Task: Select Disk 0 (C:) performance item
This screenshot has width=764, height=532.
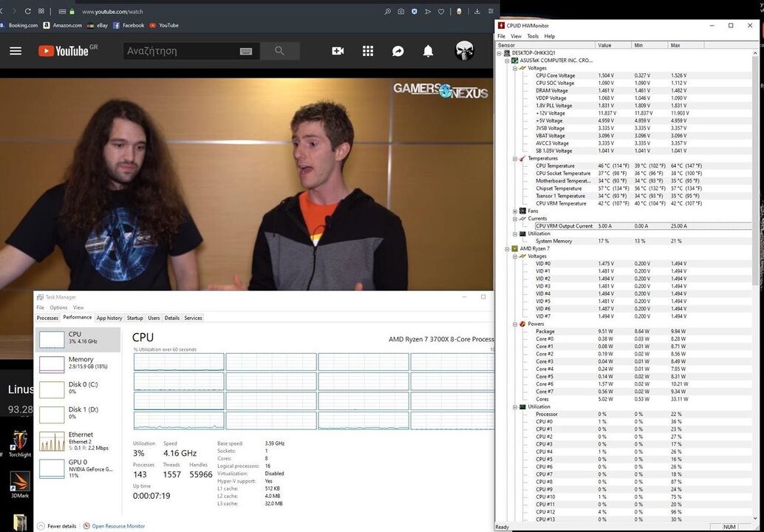Action: click(x=78, y=389)
